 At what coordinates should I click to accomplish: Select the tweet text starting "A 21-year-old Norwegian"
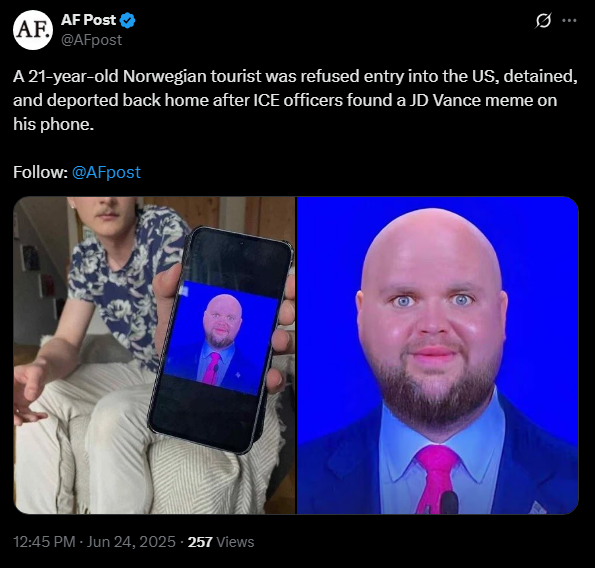pyautogui.click(x=295, y=100)
